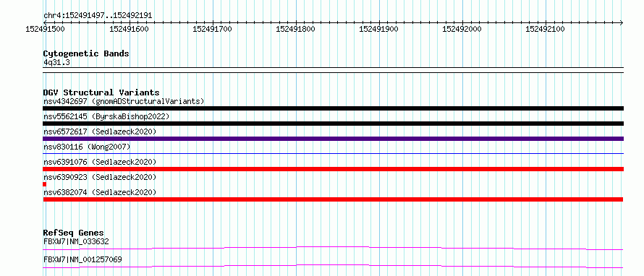Image resolution: width=644 pixels, height=276 pixels.
Task: Click the thin blue line under nsv830116
Action: coord(333,154)
